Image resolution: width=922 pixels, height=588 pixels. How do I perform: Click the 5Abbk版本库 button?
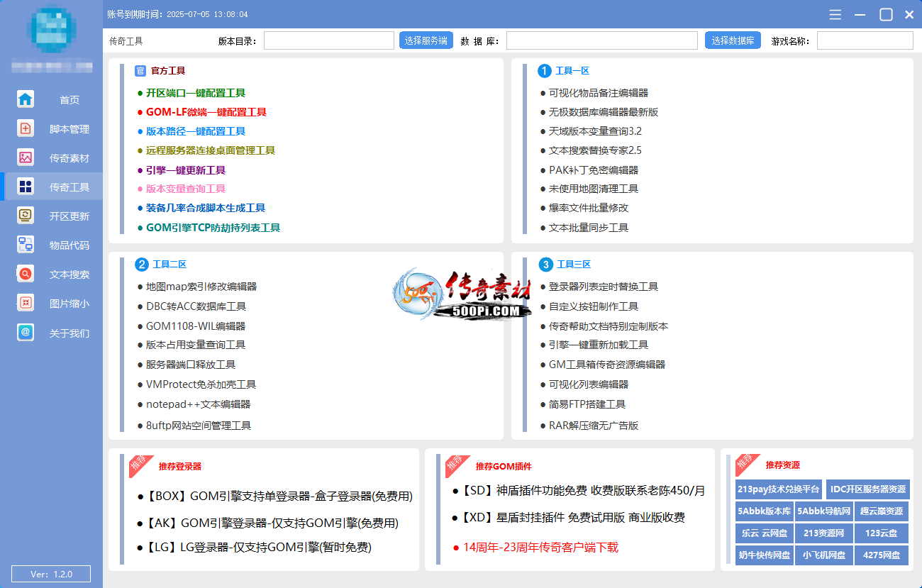coord(764,511)
